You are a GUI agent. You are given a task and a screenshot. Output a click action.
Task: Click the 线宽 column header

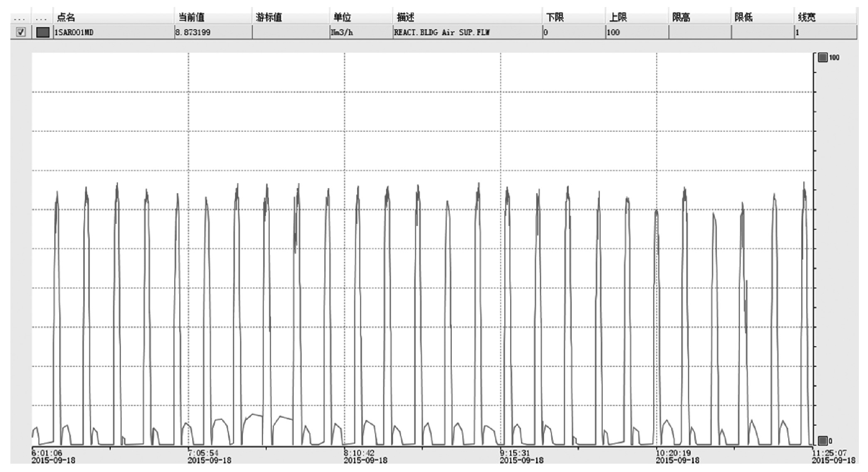(x=807, y=17)
